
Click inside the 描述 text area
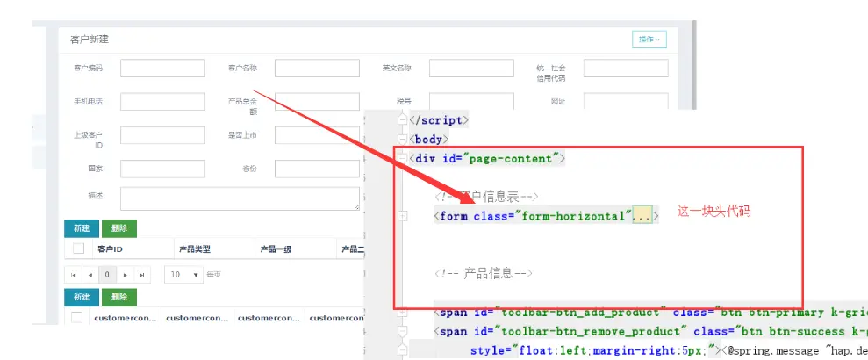(x=240, y=198)
